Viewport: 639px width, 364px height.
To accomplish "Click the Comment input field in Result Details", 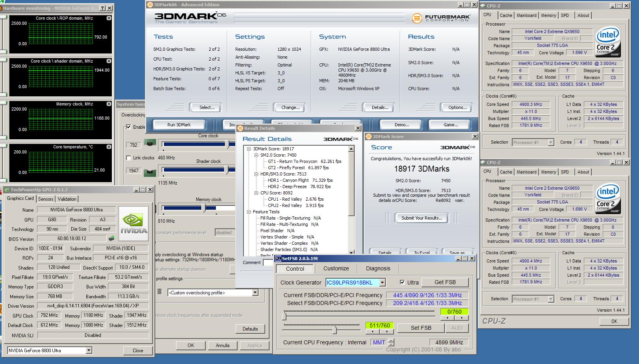I will 268,262.
